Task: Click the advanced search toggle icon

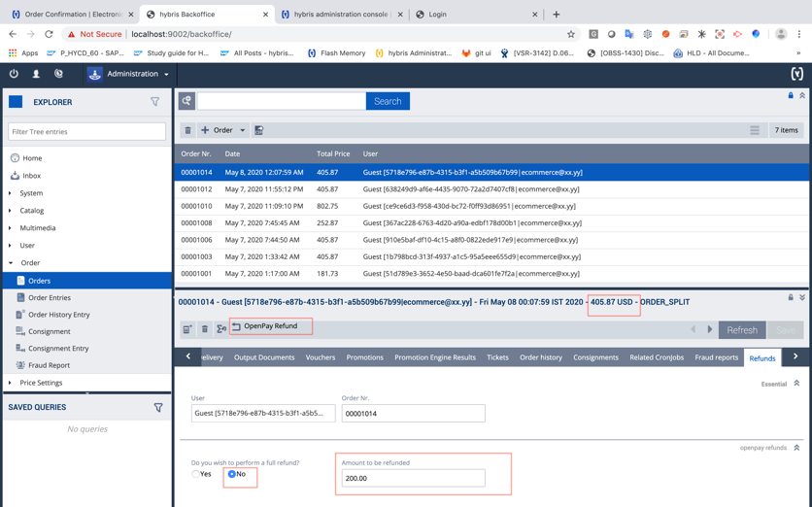Action: coord(186,101)
